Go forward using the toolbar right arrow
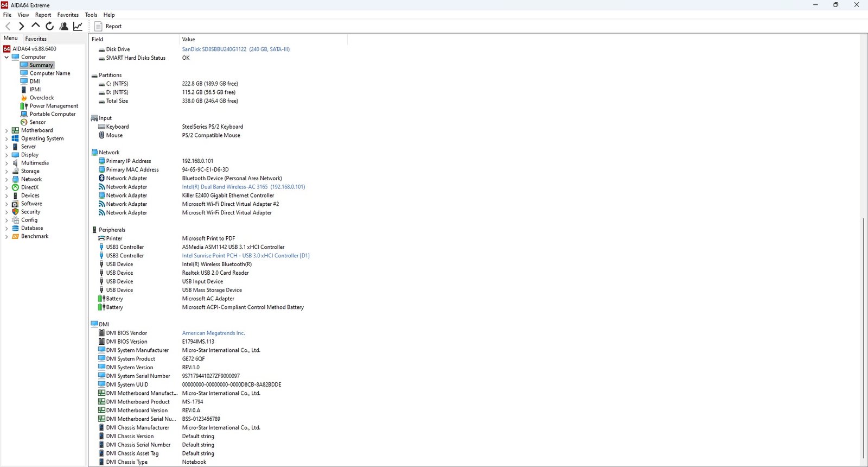868x467 pixels. point(21,26)
